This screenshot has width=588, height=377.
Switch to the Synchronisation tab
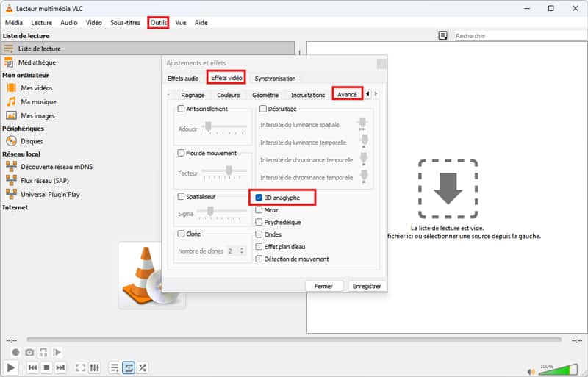[x=275, y=79]
